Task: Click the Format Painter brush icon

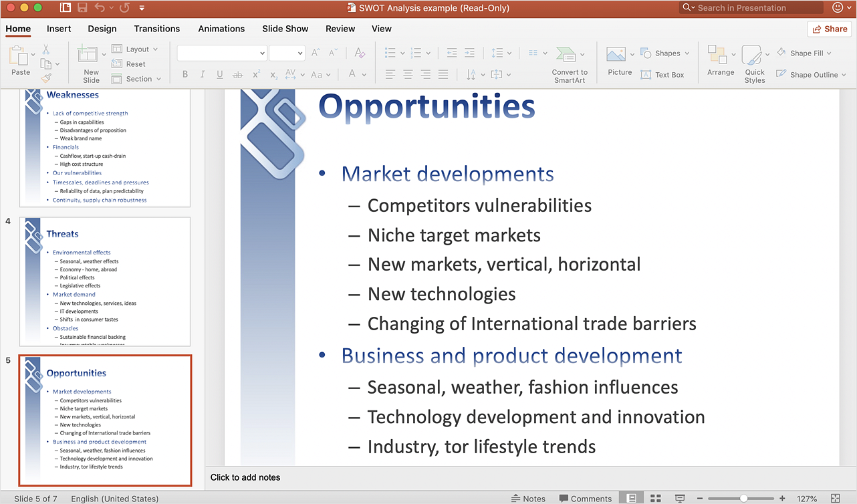Action: click(x=46, y=78)
